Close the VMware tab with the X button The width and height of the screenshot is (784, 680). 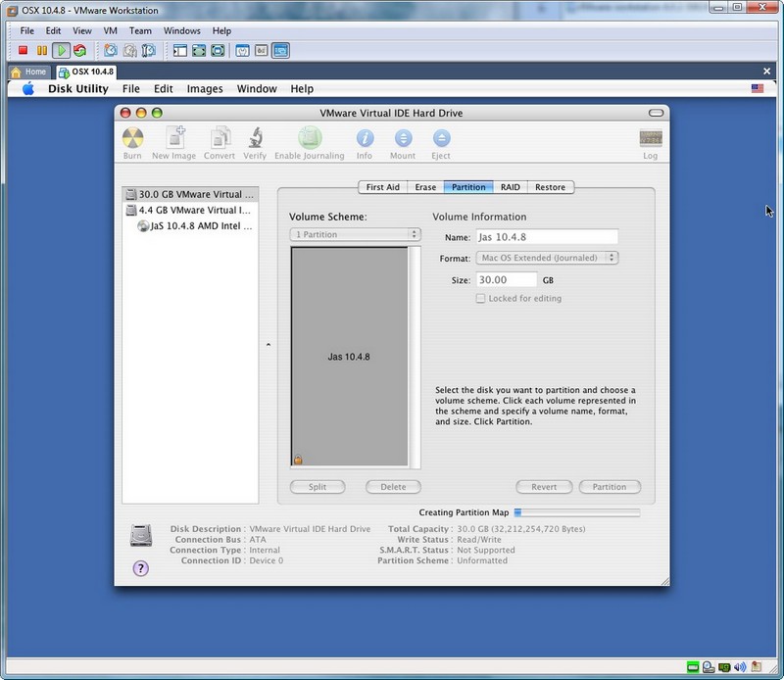pyautogui.click(x=767, y=72)
